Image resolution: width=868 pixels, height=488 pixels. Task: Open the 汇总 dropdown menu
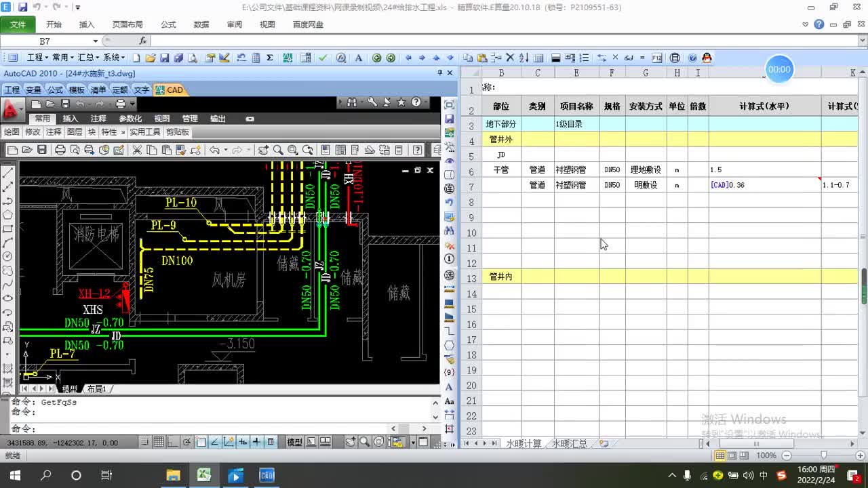click(88, 58)
